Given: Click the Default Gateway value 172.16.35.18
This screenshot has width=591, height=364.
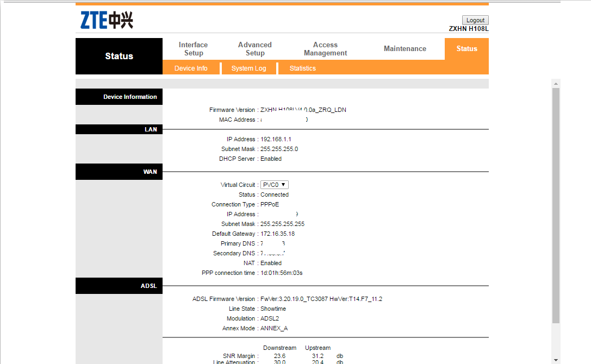Looking at the screenshot, I should click(x=278, y=234).
